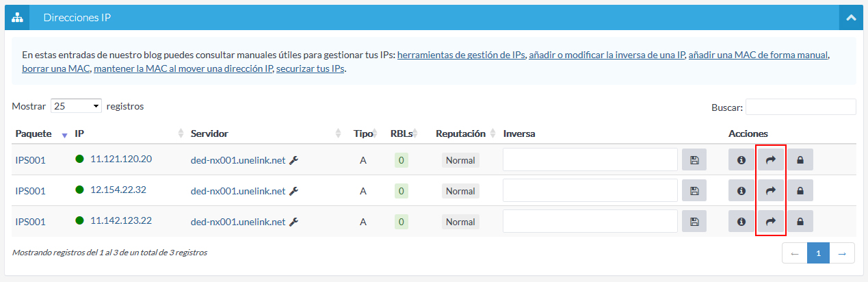Click the save icon for IP 11.121.120.20
Image resolution: width=868 pixels, height=282 pixels.
point(695,160)
